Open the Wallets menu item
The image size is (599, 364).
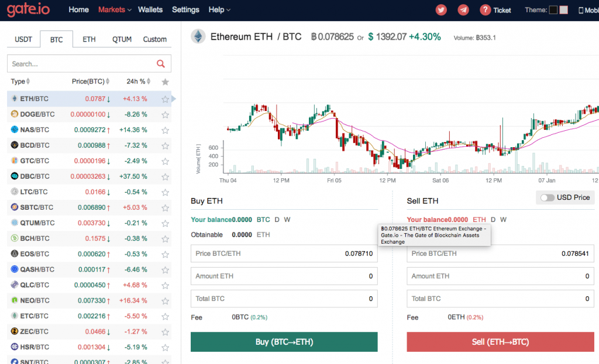pyautogui.click(x=150, y=10)
